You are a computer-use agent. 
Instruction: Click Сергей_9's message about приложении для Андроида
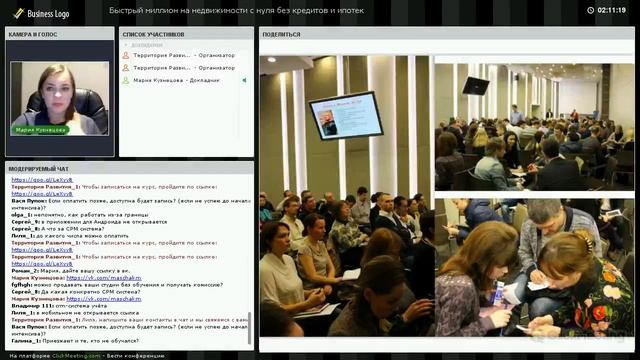coord(89,222)
